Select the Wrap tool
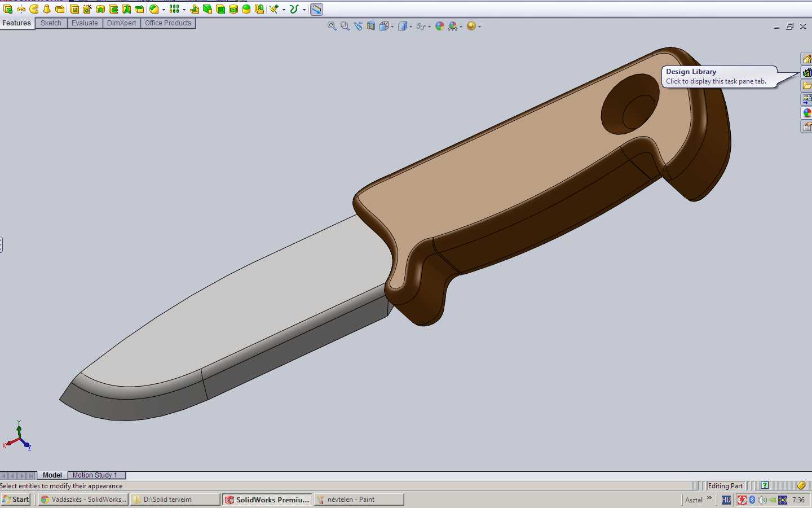 click(x=233, y=9)
